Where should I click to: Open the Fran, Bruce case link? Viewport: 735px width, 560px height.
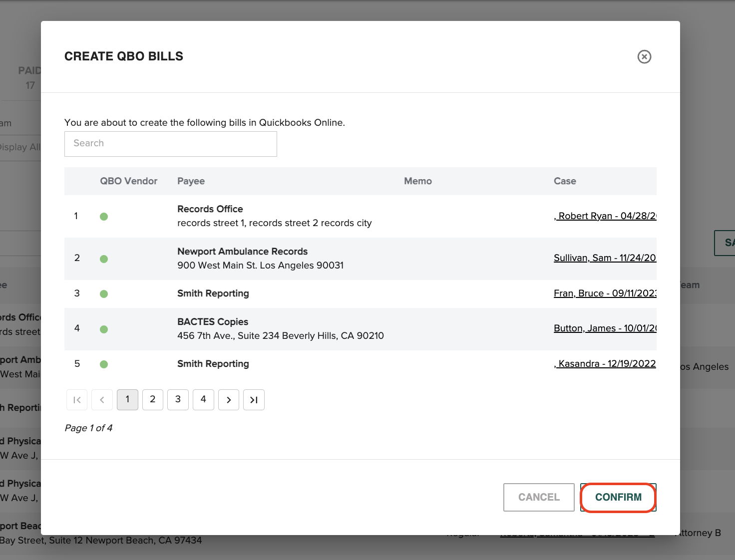[605, 293]
